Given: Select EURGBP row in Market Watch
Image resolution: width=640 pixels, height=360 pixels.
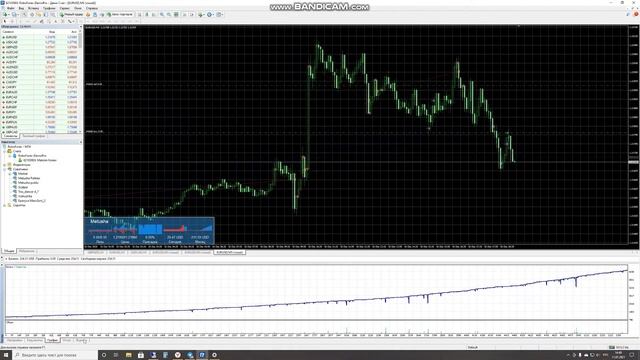Looking at the screenshot, I should [40, 107].
